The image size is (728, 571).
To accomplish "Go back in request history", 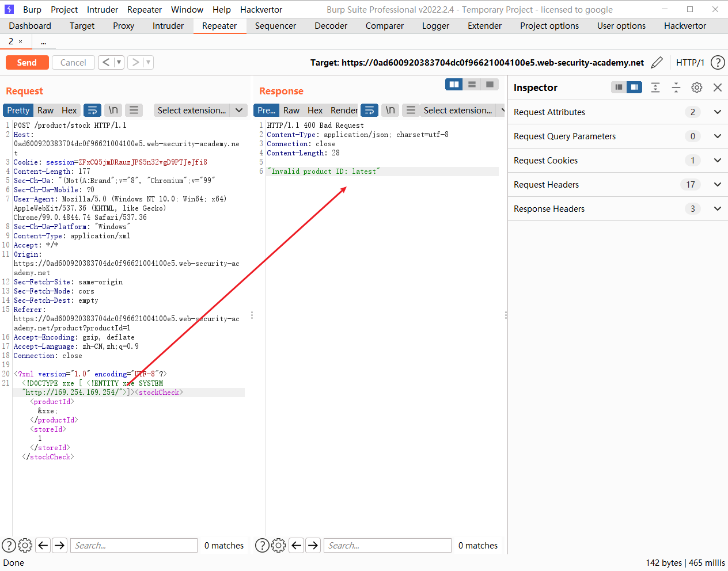I will click(x=106, y=62).
